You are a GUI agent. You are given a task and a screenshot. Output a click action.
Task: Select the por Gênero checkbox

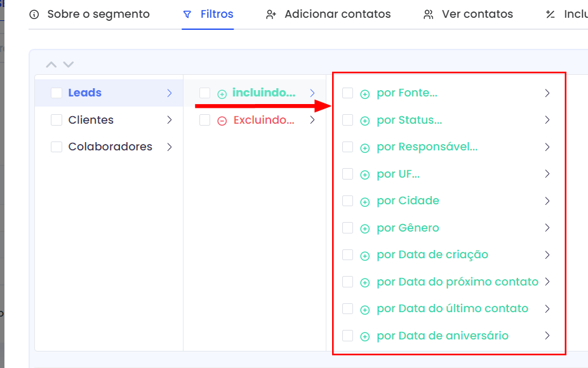pos(347,228)
